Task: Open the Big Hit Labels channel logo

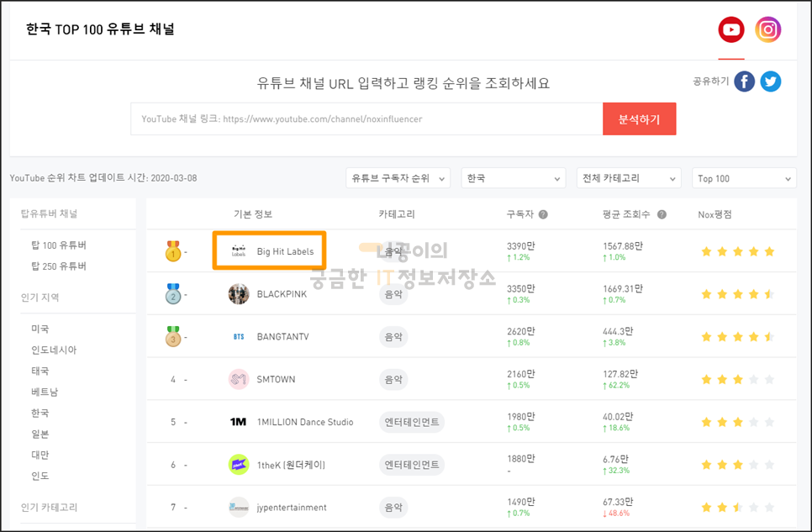Action: (239, 251)
